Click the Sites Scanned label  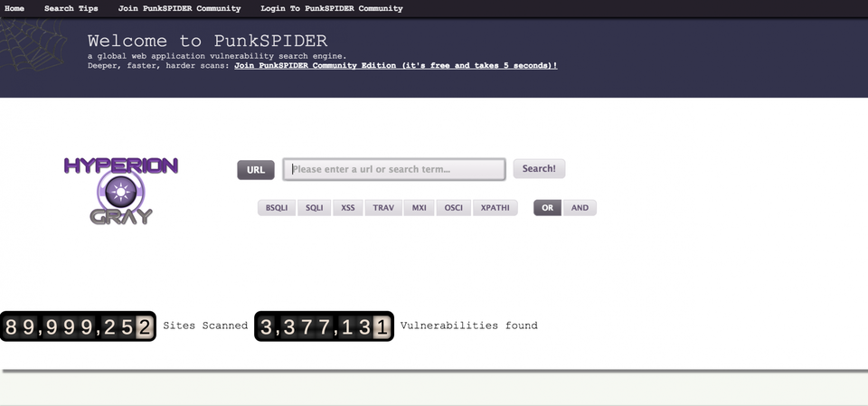click(205, 326)
